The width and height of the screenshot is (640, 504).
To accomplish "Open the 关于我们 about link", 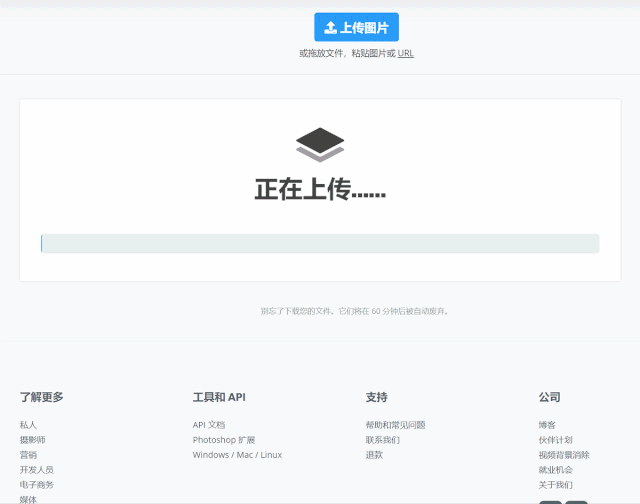I will tap(555, 485).
